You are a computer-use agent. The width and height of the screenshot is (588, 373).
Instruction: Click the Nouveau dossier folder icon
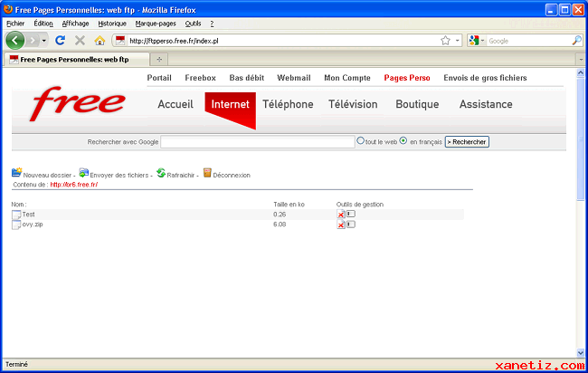[x=17, y=172]
